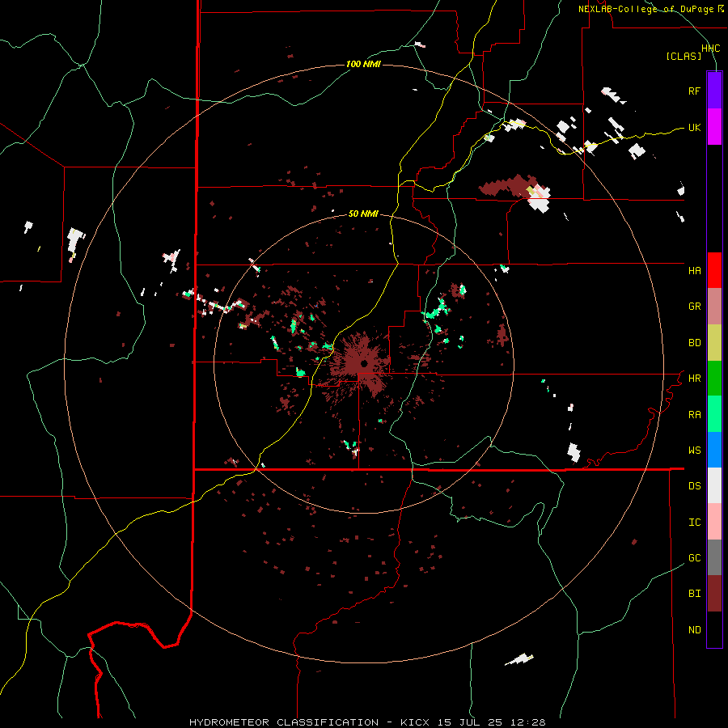Click the BD legend label
This screenshot has width=728, height=728.
click(x=694, y=343)
